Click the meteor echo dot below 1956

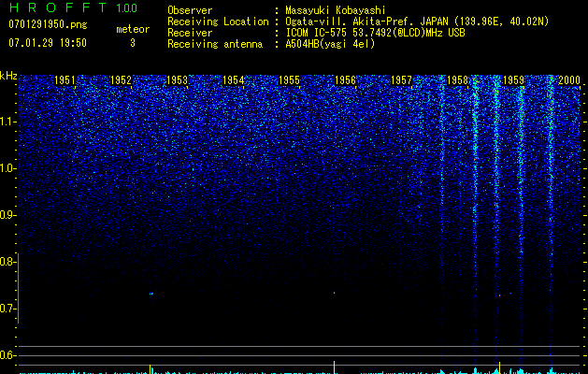(x=334, y=293)
